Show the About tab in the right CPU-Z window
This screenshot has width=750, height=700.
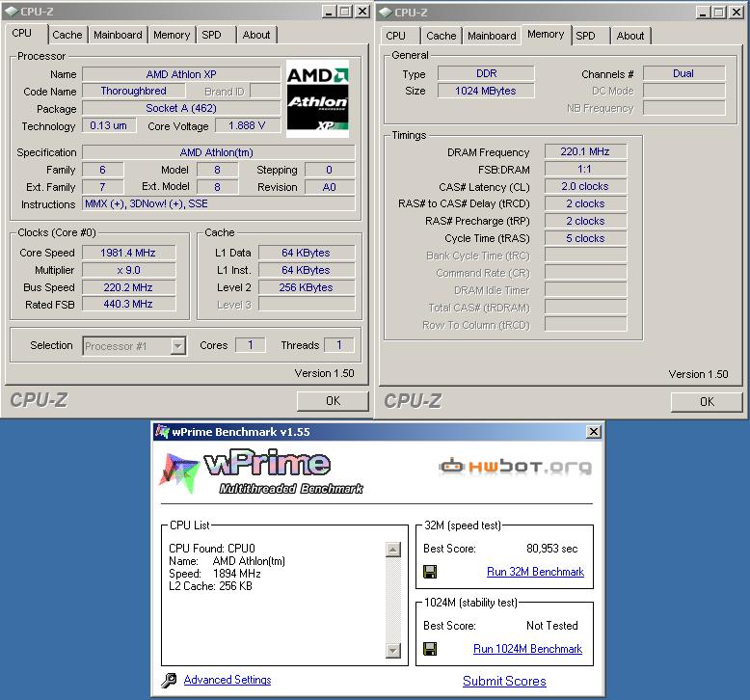629,36
